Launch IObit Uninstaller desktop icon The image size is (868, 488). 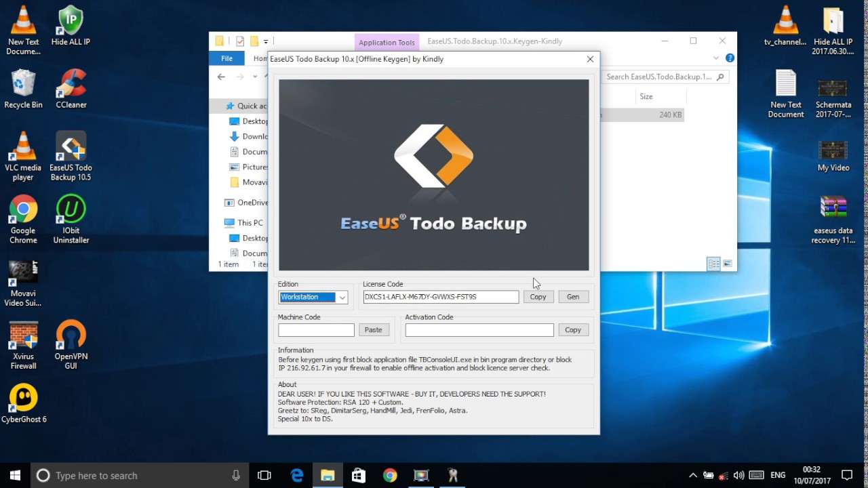pyautogui.click(x=71, y=217)
